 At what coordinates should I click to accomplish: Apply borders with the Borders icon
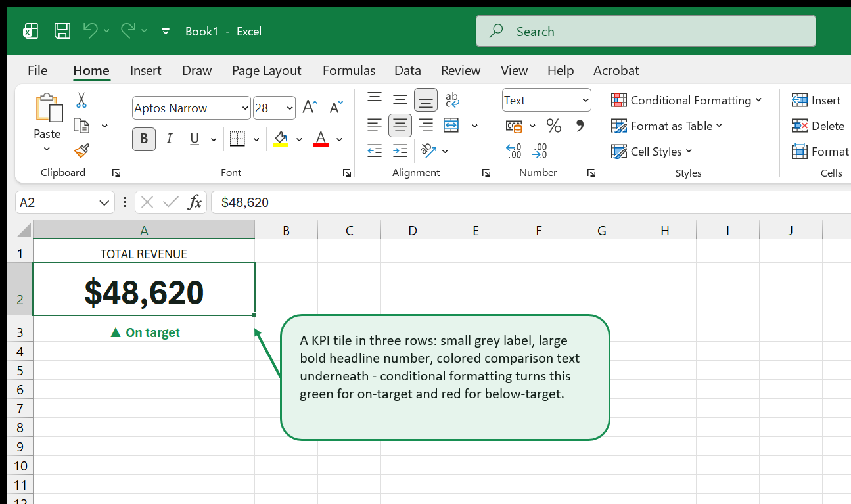[x=237, y=139]
